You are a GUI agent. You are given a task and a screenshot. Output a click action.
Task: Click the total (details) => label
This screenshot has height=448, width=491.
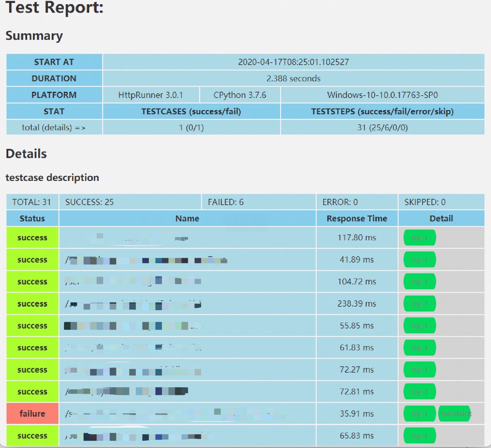coord(54,127)
